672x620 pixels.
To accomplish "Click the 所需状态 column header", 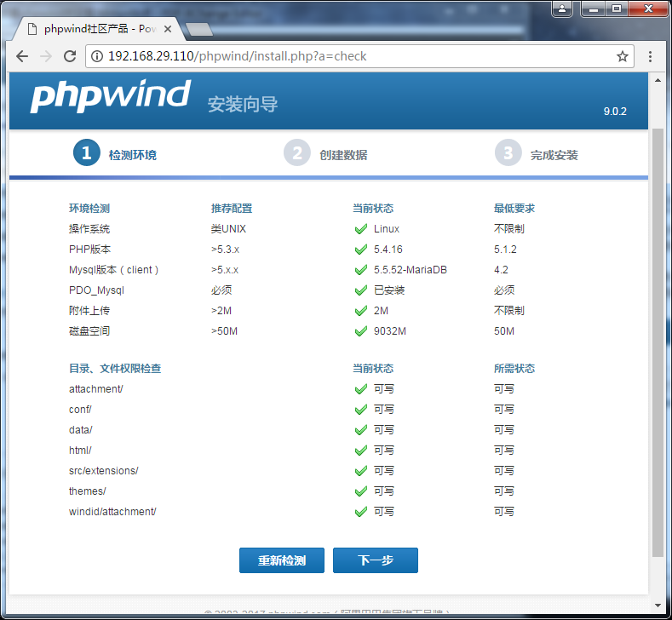I will pyautogui.click(x=514, y=369).
